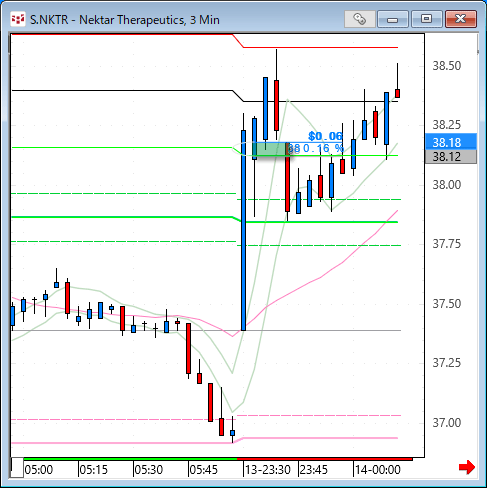Screen dimensions: 487x488
Task: Click the 13-23:30 time axis label
Action: coord(268,470)
